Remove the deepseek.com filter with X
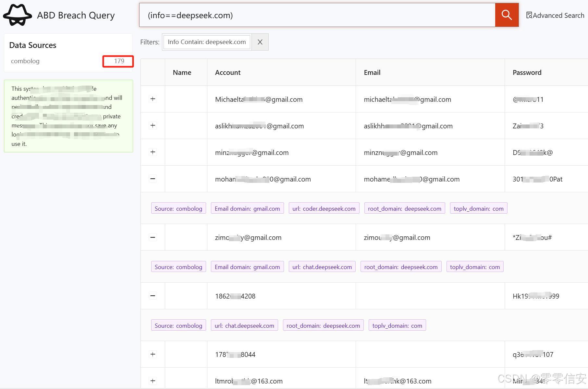 [260, 42]
